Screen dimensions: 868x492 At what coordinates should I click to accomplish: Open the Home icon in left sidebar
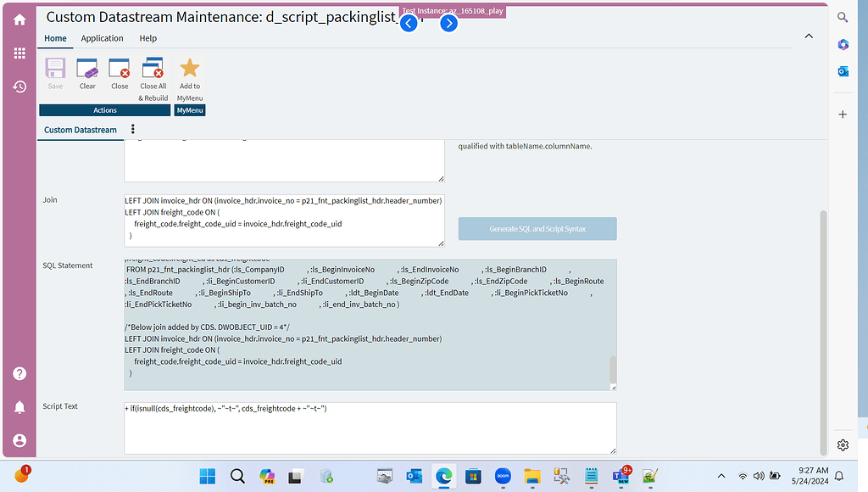click(19, 19)
